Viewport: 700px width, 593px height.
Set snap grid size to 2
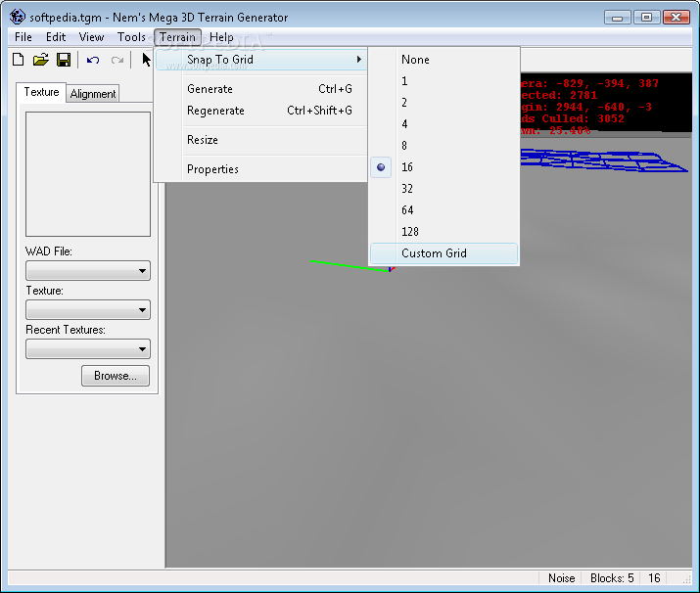click(x=443, y=103)
